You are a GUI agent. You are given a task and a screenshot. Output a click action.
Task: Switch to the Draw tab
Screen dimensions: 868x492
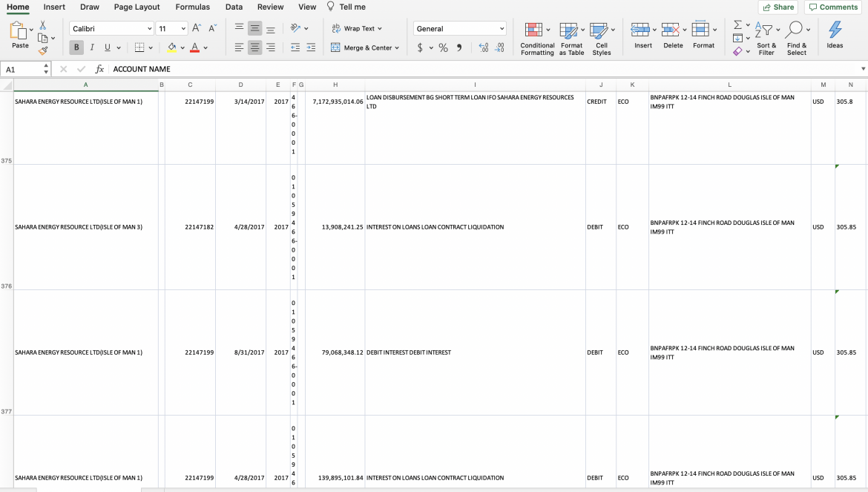pyautogui.click(x=90, y=7)
